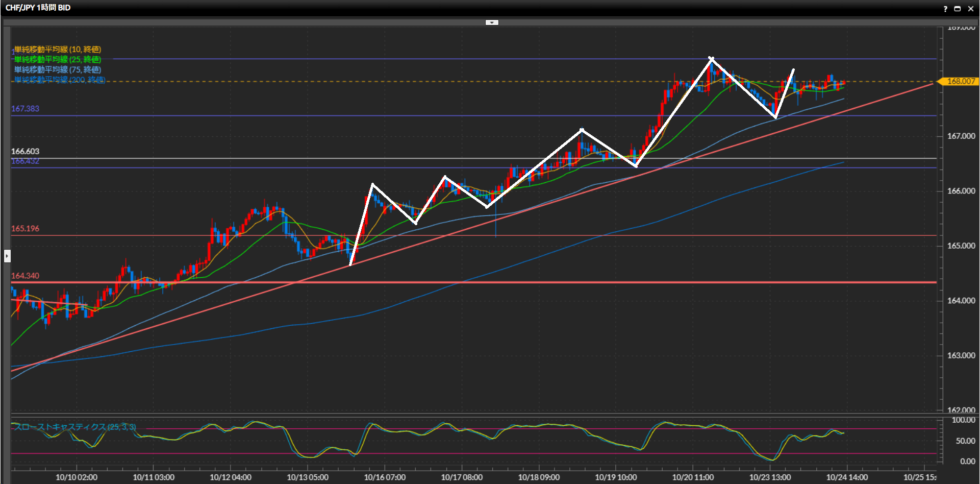
Task: Select the 10-period simple moving average label
Action: click(57, 50)
